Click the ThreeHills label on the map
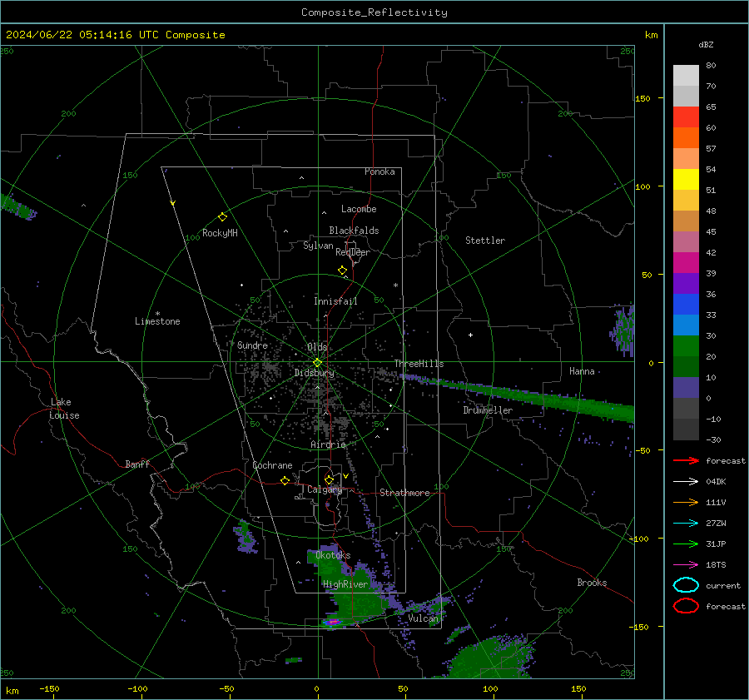The height and width of the screenshot is (700, 749). [419, 364]
